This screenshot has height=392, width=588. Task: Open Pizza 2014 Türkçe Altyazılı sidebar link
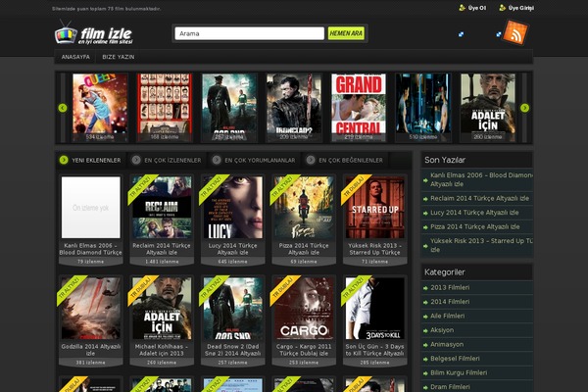point(474,227)
